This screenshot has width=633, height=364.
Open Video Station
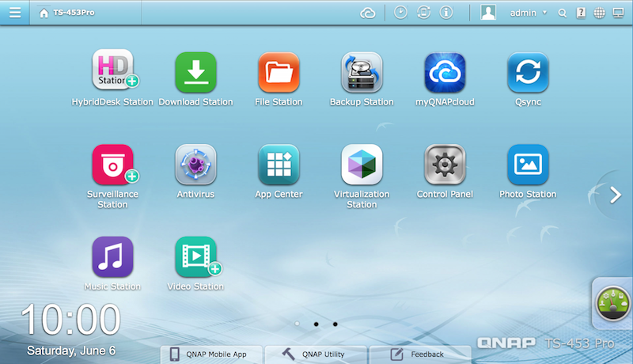(x=197, y=257)
